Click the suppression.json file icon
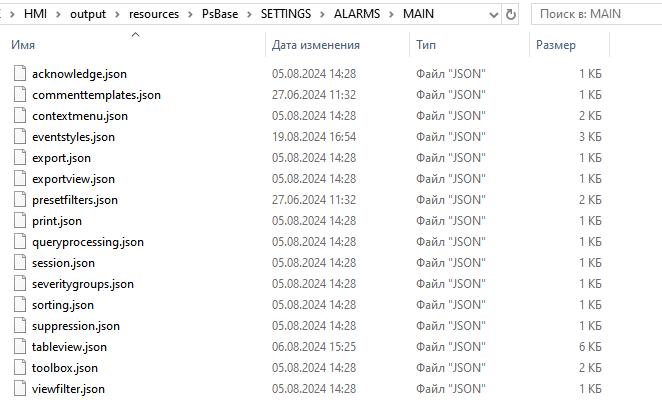The height and width of the screenshot is (402, 662). [x=20, y=326]
